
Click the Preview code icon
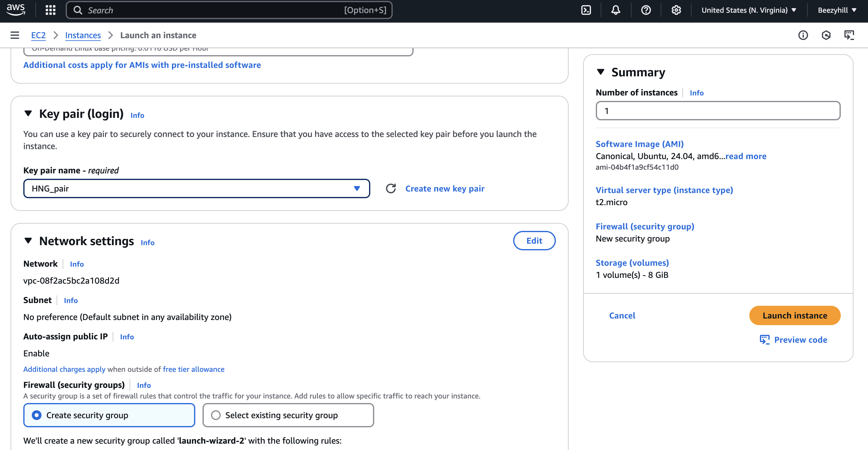[x=764, y=340]
